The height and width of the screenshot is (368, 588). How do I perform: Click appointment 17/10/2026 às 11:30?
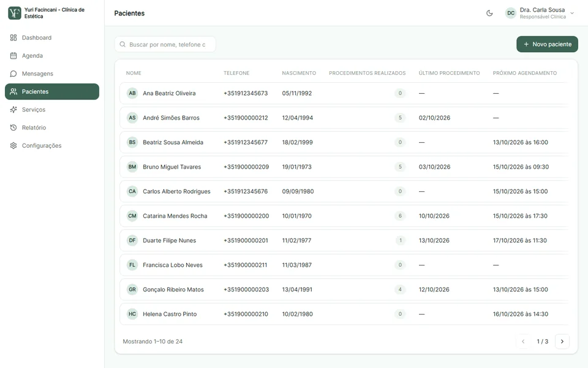[x=520, y=240]
